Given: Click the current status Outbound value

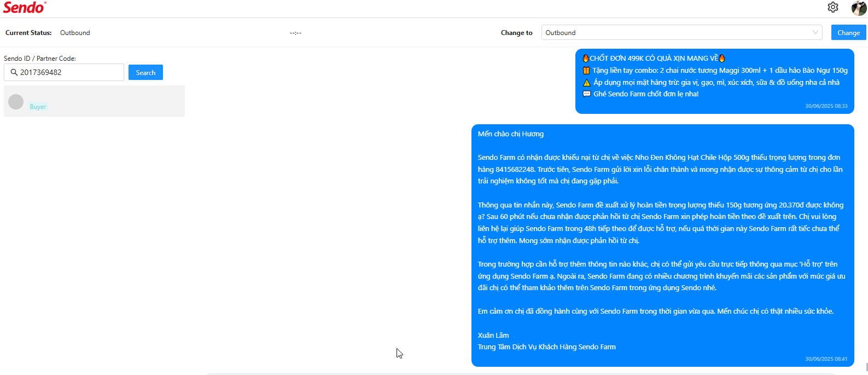Looking at the screenshot, I should pyautogui.click(x=75, y=33).
